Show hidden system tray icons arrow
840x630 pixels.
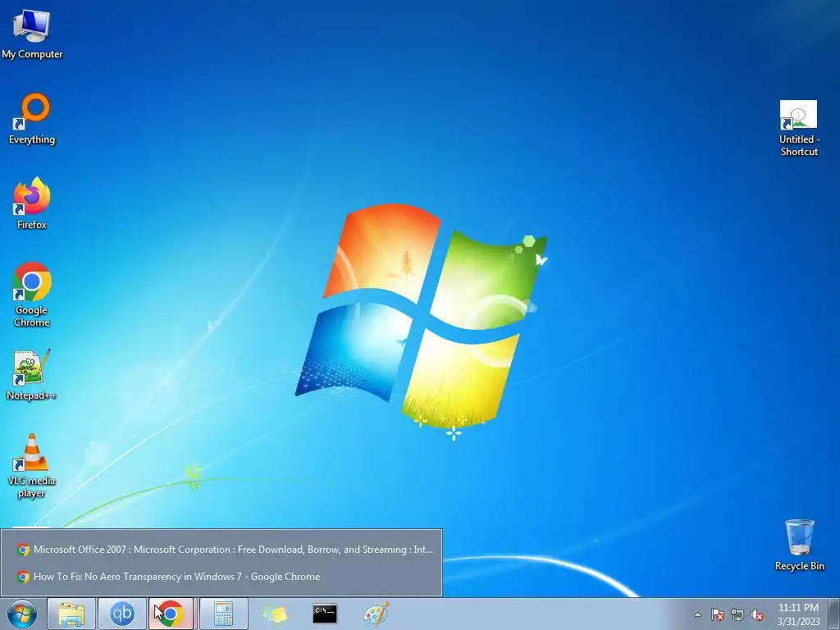tap(697, 614)
